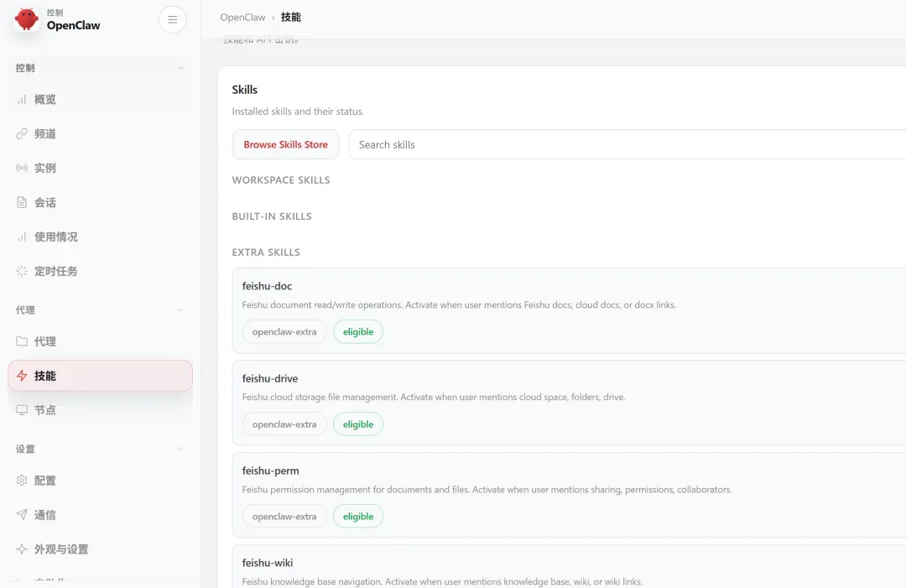Click the OpenClaw red mascot logo

click(x=26, y=19)
